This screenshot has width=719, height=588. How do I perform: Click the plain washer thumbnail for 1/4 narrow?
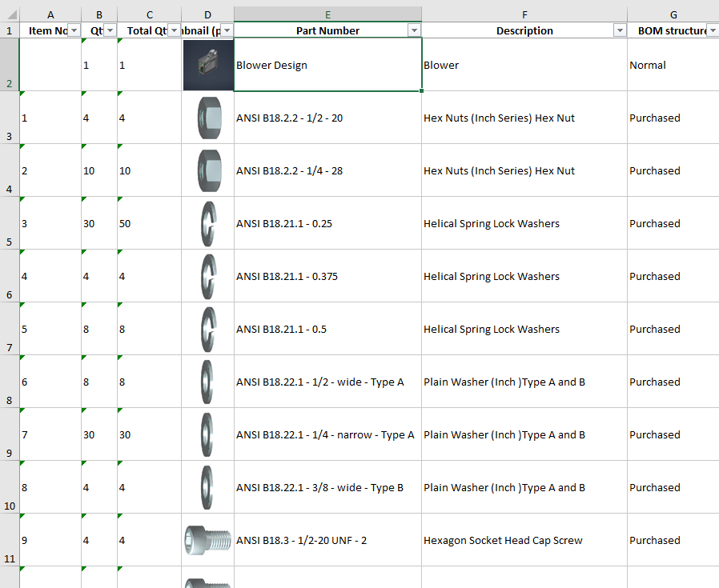[x=207, y=434]
